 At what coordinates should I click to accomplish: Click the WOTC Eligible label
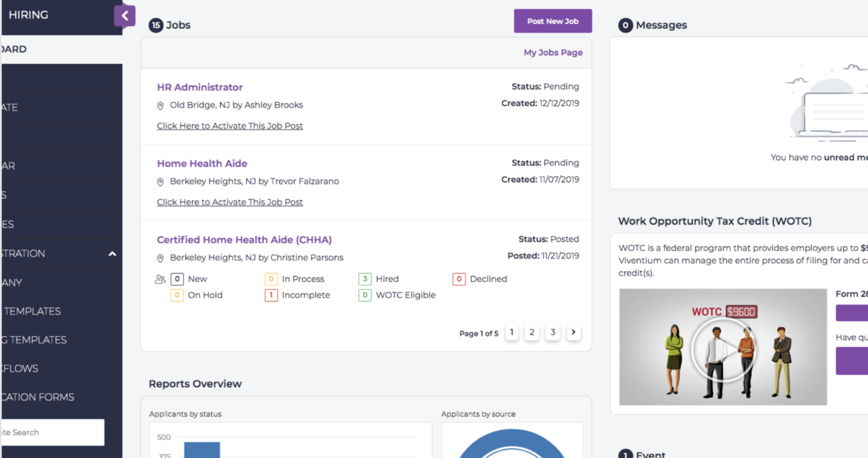pyautogui.click(x=405, y=295)
